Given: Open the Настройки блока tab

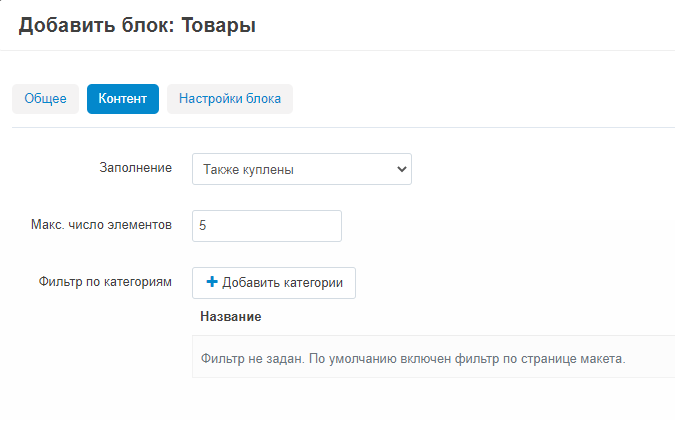Looking at the screenshot, I should click(x=229, y=99).
